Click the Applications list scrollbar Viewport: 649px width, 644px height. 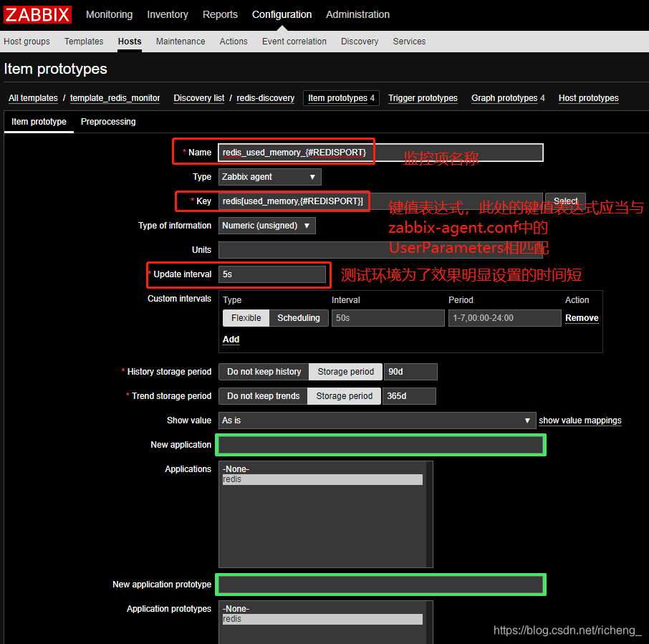pyautogui.click(x=429, y=514)
